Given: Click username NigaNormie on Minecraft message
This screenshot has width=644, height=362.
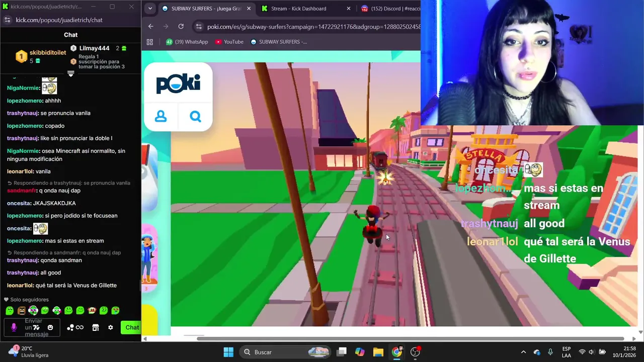Looking at the screenshot, I should coord(23,151).
